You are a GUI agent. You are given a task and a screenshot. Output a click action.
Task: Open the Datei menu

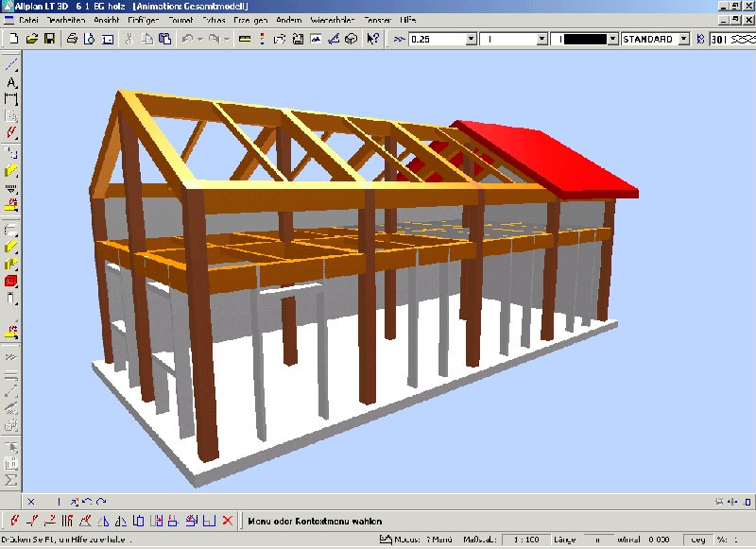point(28,19)
